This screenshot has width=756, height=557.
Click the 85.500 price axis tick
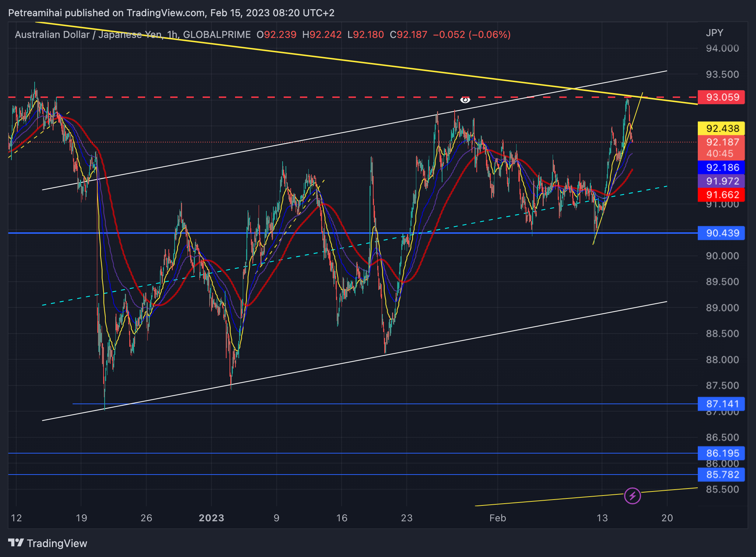[722, 489]
